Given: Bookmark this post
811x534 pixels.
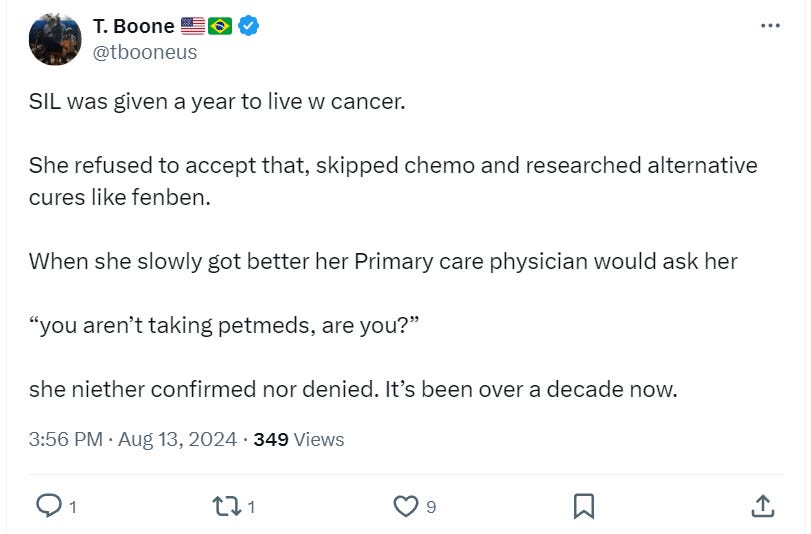Looking at the screenshot, I should click(x=584, y=506).
